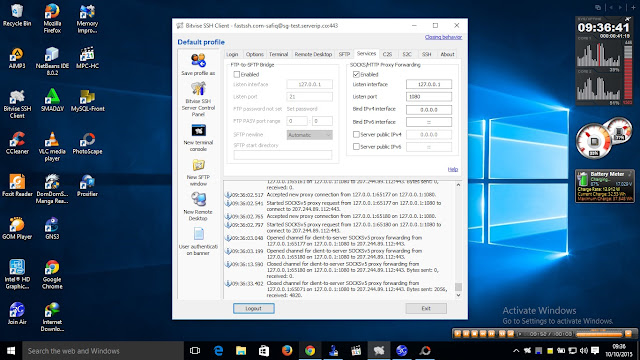This screenshot has width=640, height=360.
Task: Switch to the Terminal tab
Action: click(x=278, y=54)
